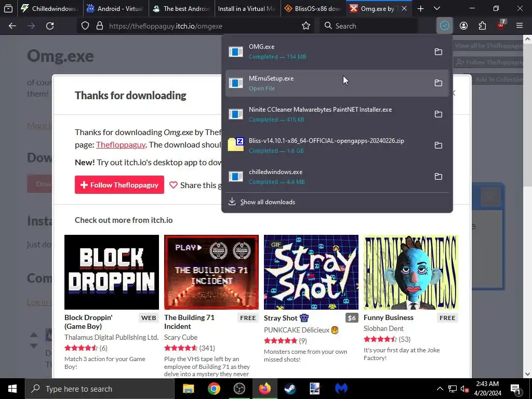Open OBS Studio from the taskbar
The width and height of the screenshot is (532, 399).
click(239, 389)
